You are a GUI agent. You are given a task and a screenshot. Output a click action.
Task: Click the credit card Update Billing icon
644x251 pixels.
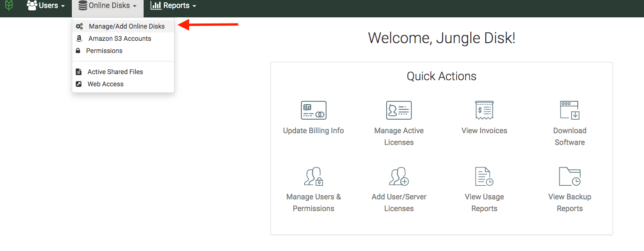pos(314,110)
